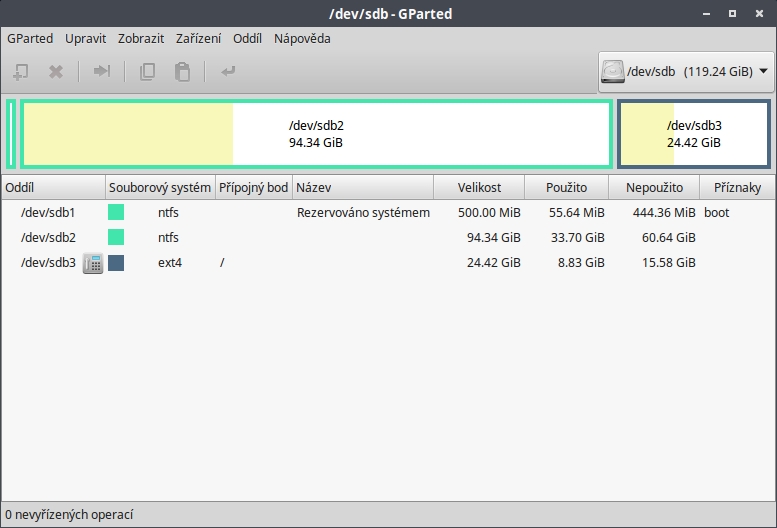Click the Přípojný bod column header
The image size is (777, 528).
(254, 187)
